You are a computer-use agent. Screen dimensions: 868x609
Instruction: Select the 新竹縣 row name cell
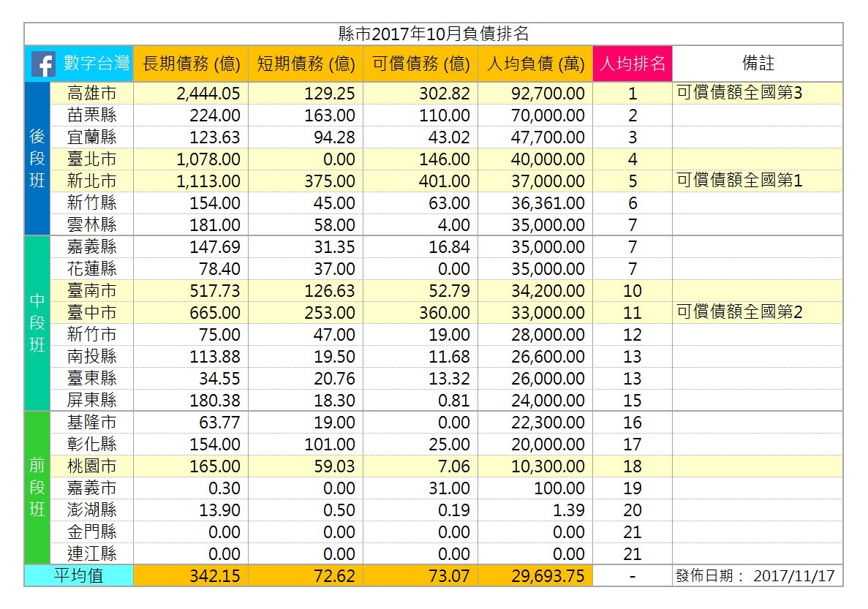click(x=92, y=203)
